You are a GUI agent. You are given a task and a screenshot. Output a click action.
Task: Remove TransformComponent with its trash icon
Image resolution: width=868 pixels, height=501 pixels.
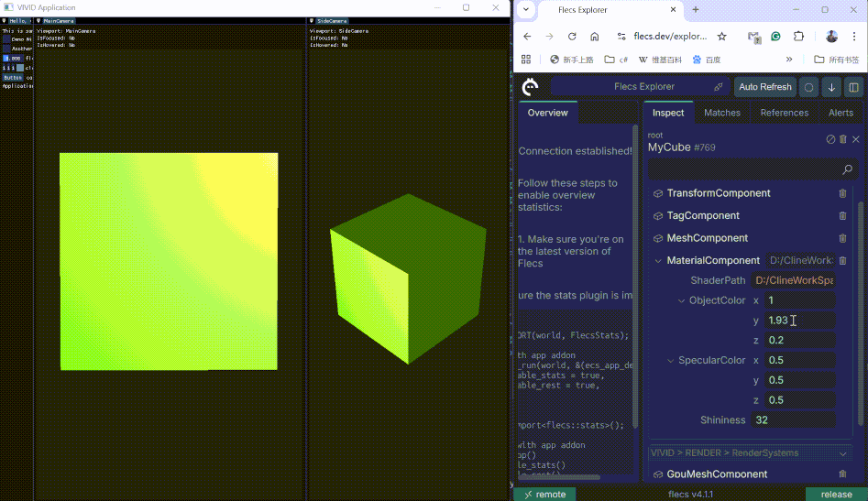842,193
